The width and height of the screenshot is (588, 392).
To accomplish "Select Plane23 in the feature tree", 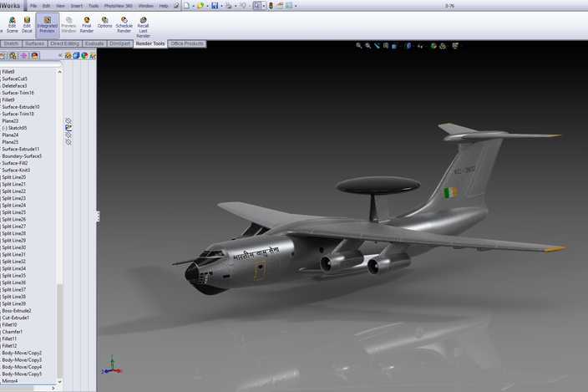I will tap(10, 121).
